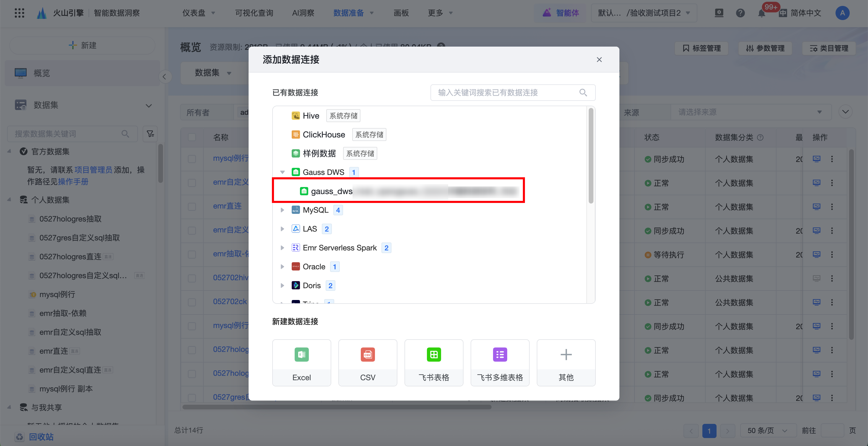Open the 项目管理员 link

(x=93, y=170)
